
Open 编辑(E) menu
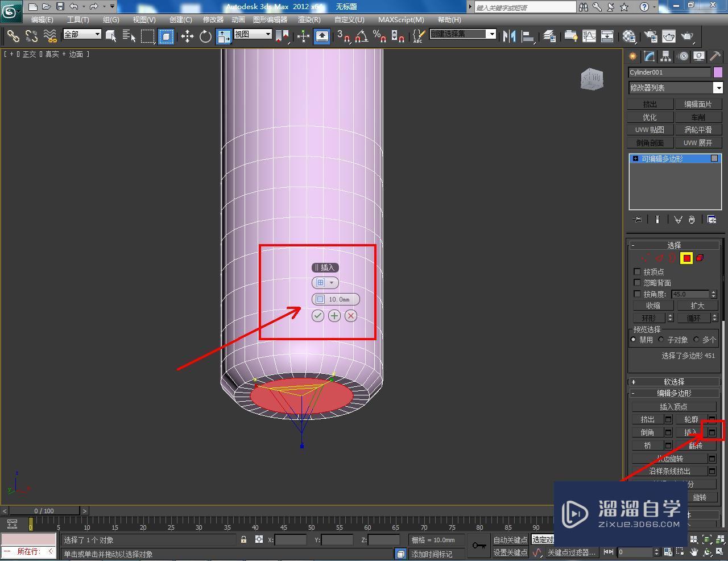[42, 19]
